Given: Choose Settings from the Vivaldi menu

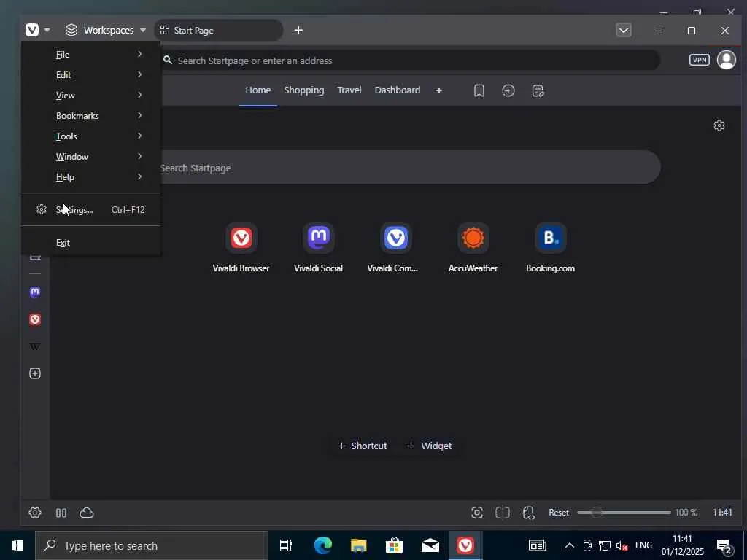Looking at the screenshot, I should (91, 209).
